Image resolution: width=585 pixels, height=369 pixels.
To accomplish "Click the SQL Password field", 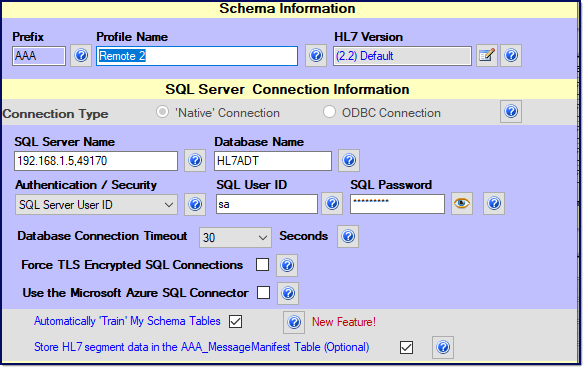I will pyautogui.click(x=397, y=204).
